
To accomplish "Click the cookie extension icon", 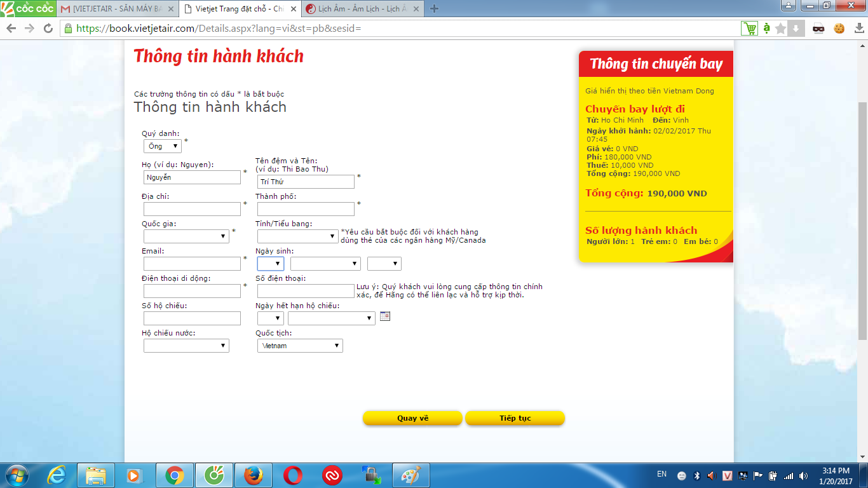I will click(x=839, y=29).
